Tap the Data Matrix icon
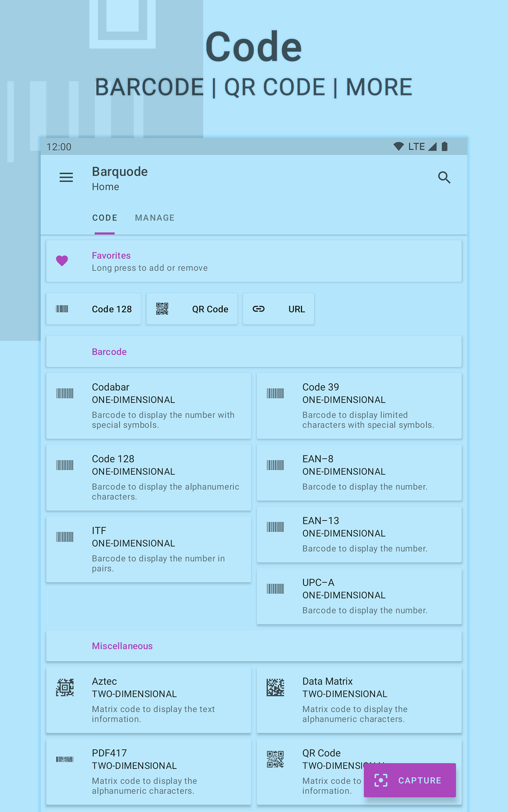 click(275, 688)
